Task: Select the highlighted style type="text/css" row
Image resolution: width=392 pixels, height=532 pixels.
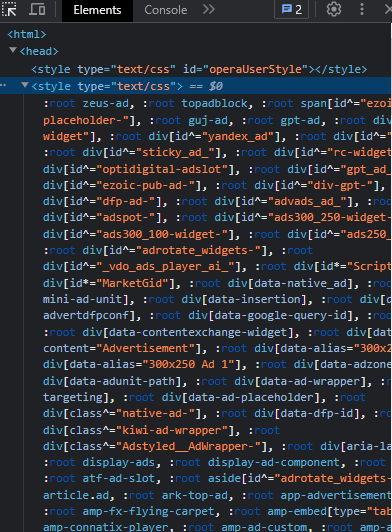Action: (195, 86)
